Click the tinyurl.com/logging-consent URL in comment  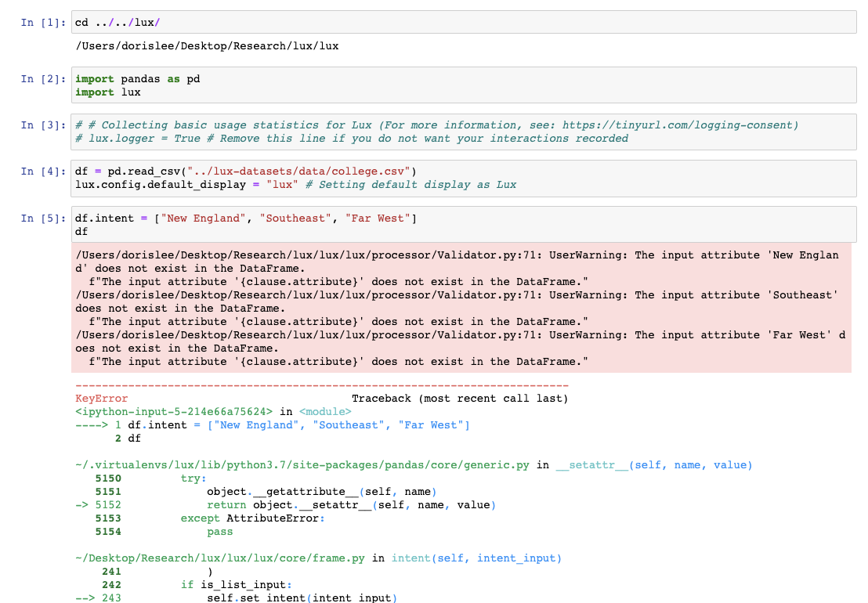(x=680, y=125)
